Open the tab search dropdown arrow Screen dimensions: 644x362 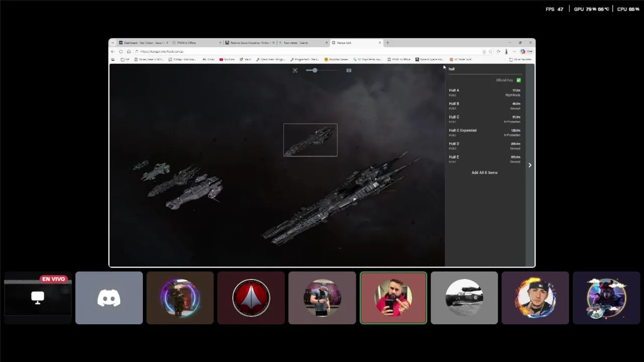113,43
